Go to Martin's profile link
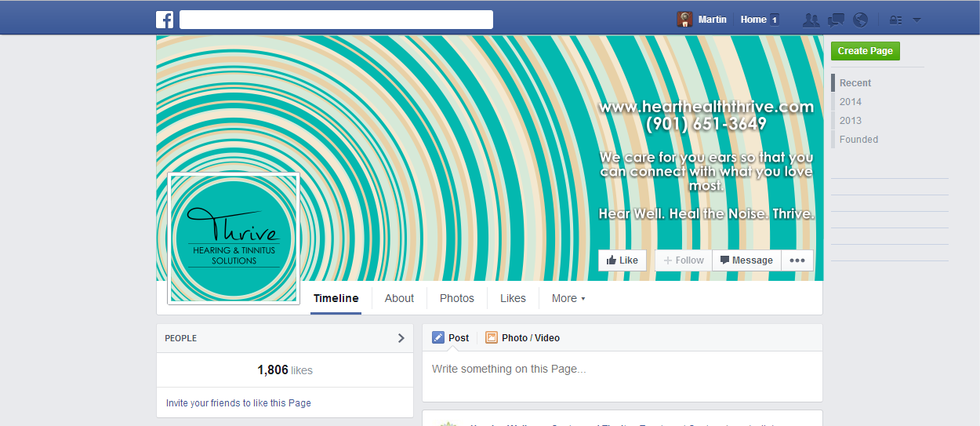Viewport: 980px width, 426px height. click(713, 20)
